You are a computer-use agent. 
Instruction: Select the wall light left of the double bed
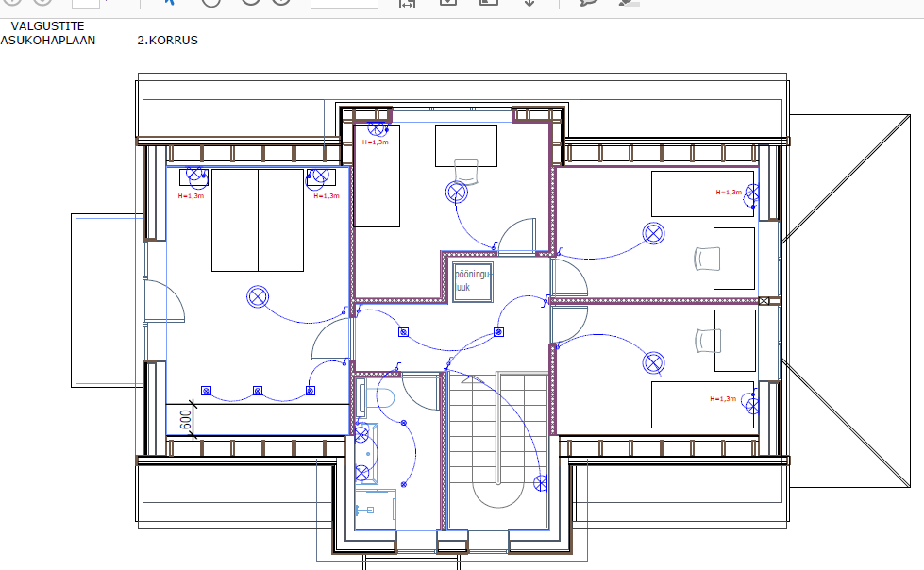195,176
